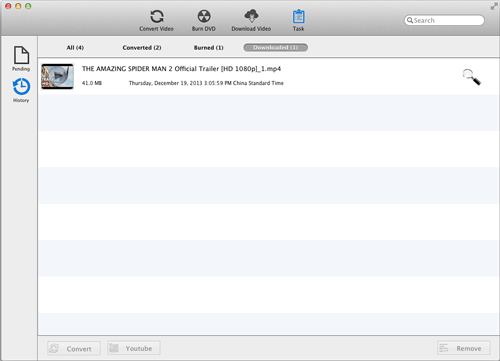The height and width of the screenshot is (361, 500).
Task: Switch to the Burned (1) tab
Action: [x=209, y=48]
